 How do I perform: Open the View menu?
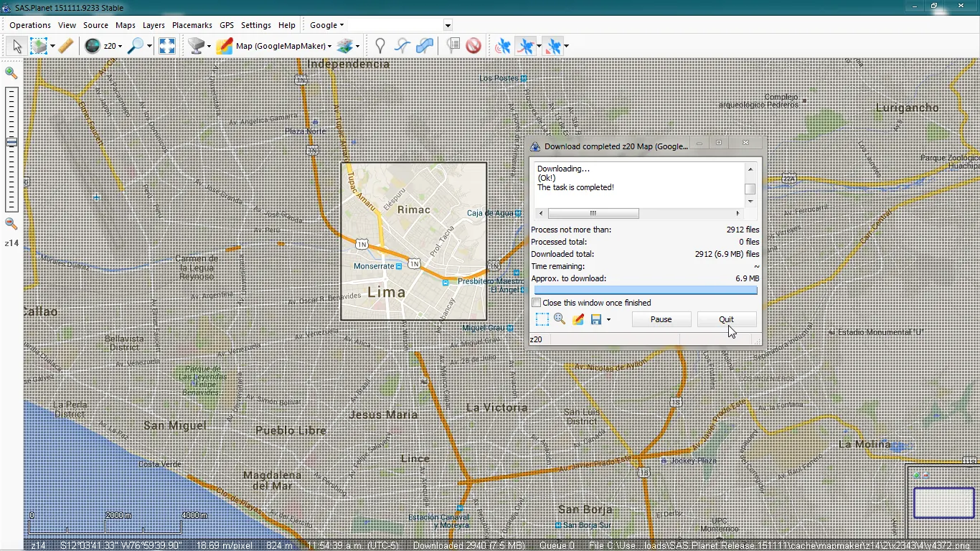coord(67,25)
